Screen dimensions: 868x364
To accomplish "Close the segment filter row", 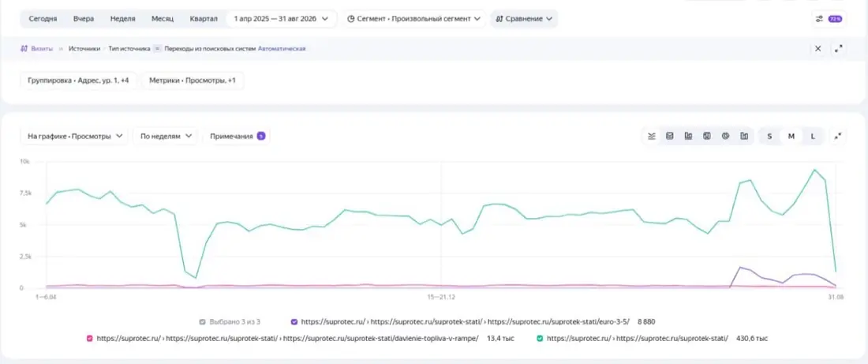I will point(817,49).
